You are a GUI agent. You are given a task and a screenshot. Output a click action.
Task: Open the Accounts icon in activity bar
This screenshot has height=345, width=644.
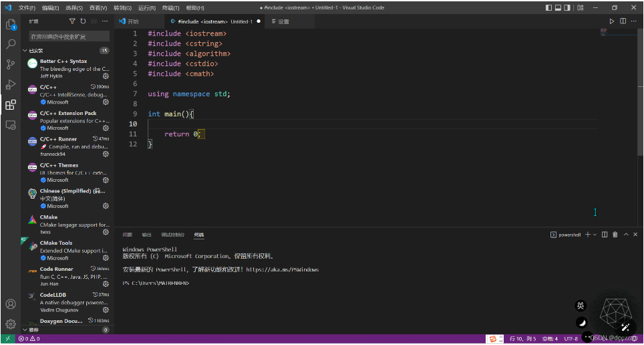11,304
